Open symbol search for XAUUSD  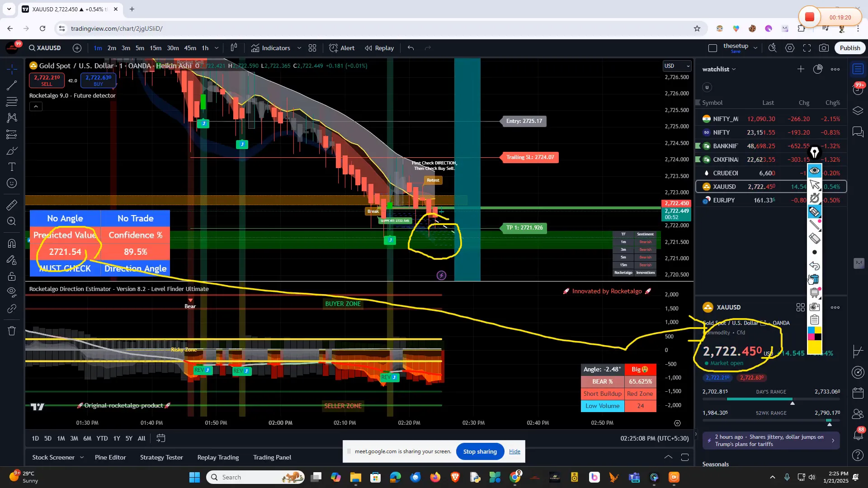(45, 48)
